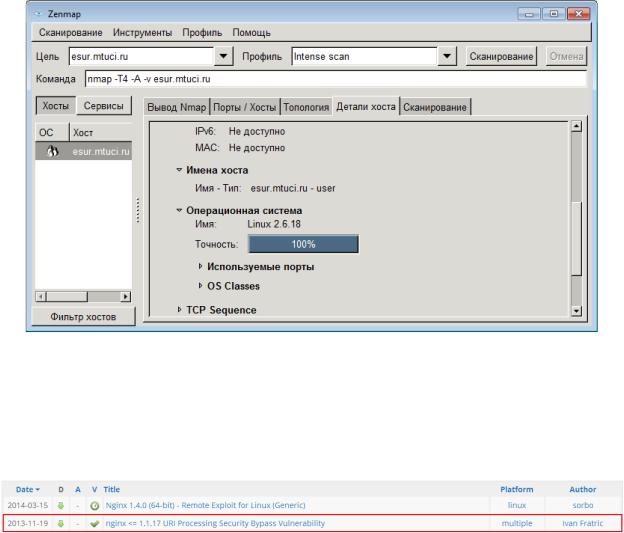Open the Профиль menu
The image size is (624, 533).
coord(202,32)
